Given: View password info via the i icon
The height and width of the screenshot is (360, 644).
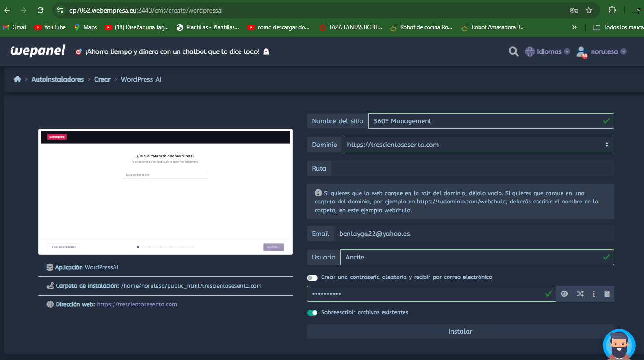Looking at the screenshot, I should pos(593,294).
